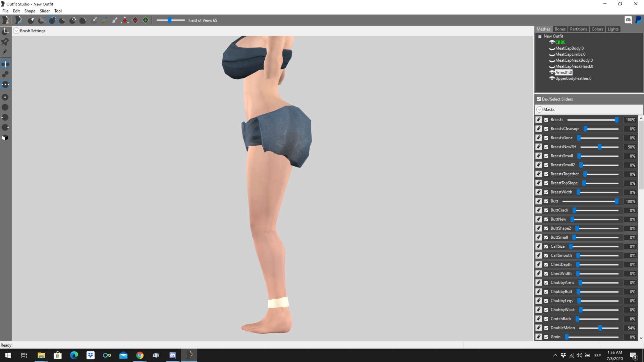The width and height of the screenshot is (644, 362).
Task: Select the MeatCapNeckHead:0 mesh
Action: coord(574,66)
